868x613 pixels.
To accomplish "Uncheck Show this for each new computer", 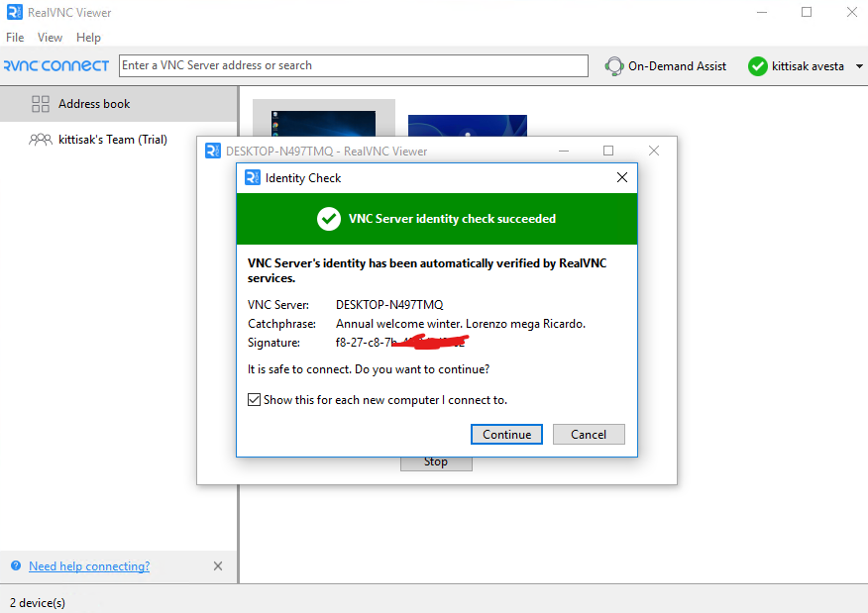I will (x=254, y=399).
